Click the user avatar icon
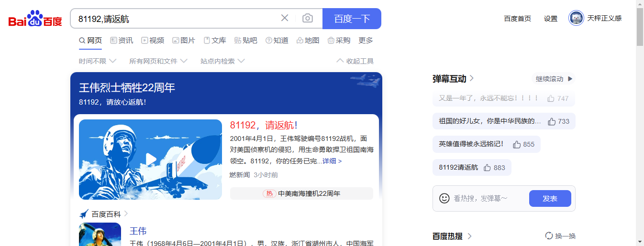The height and width of the screenshot is (246, 644). [x=576, y=18]
